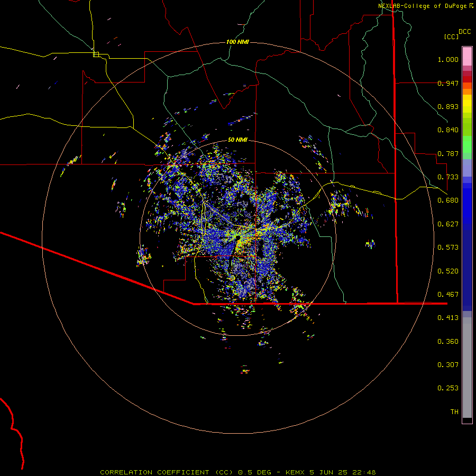This screenshot has width=476, height=476.
Task: Click the 0.947 color scale value
Action: (448, 83)
